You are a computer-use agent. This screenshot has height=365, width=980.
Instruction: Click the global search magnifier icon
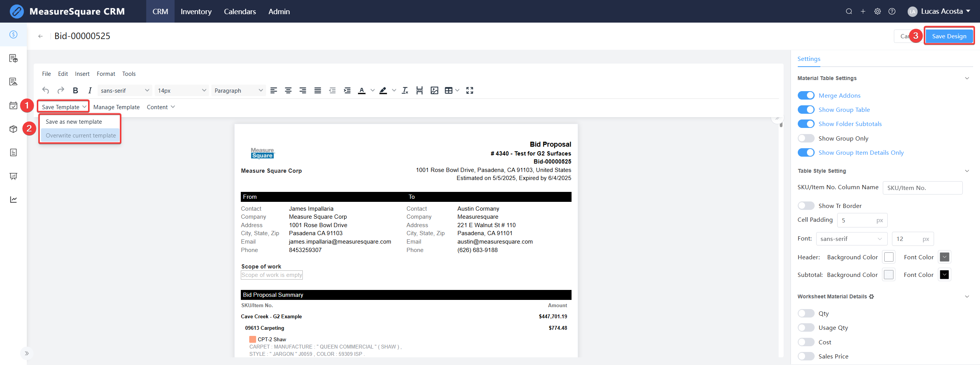click(849, 11)
